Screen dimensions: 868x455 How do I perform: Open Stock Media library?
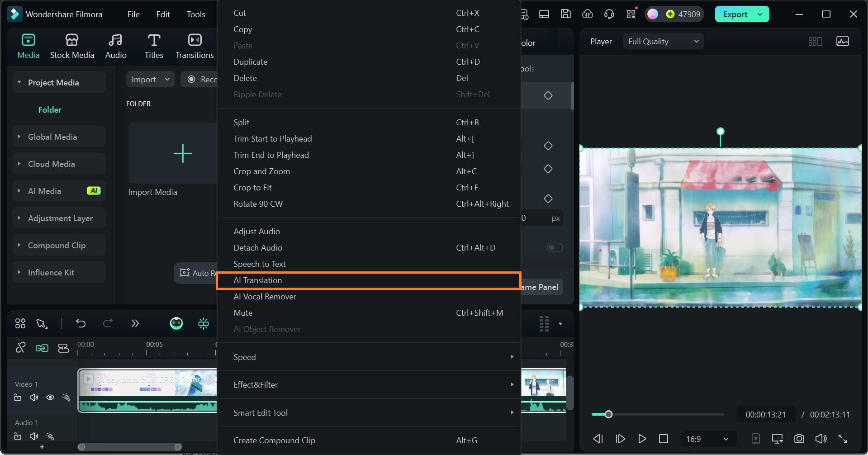[72, 46]
